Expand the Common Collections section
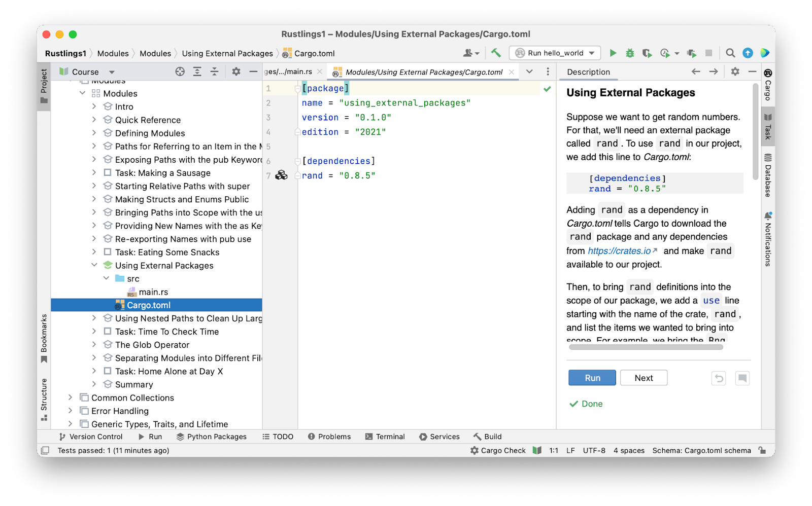812x506 pixels. (71, 397)
